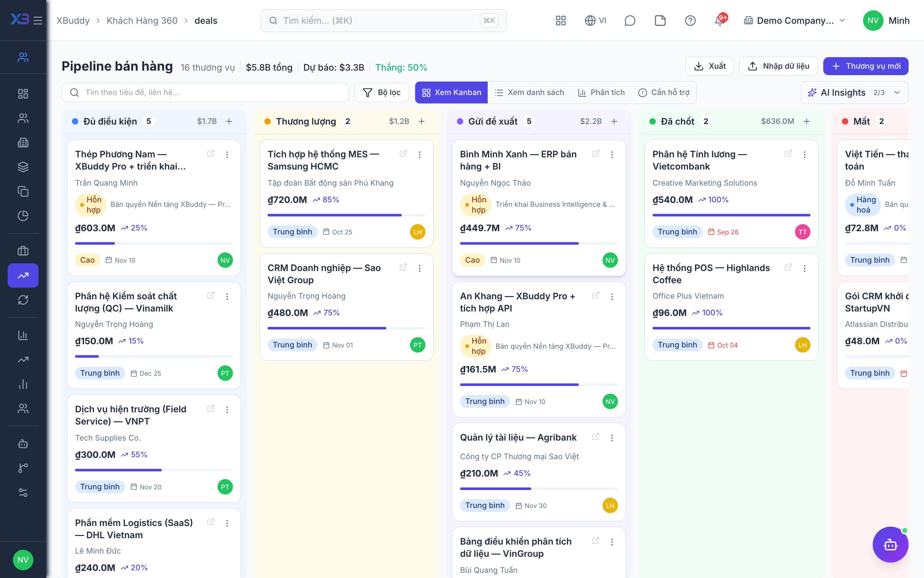Open the briefcase icon in left sidebar

[23, 251]
